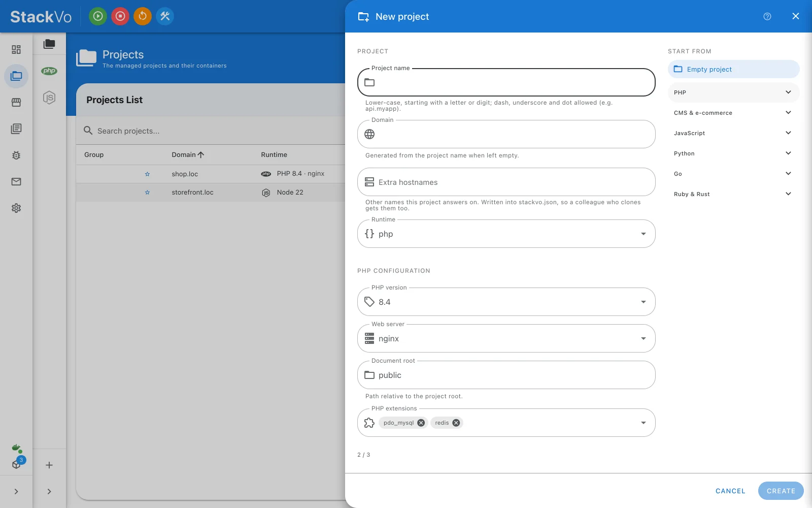Click the CREATE button
Image resolution: width=812 pixels, height=508 pixels.
pyautogui.click(x=781, y=491)
